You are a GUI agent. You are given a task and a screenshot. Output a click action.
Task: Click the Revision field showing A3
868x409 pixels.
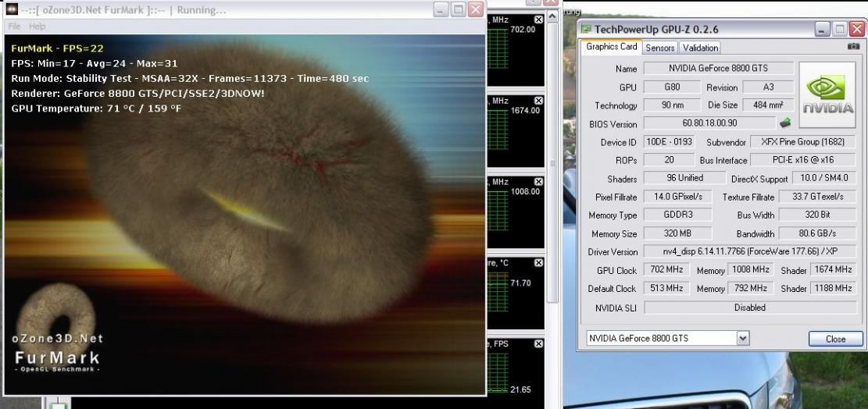pyautogui.click(x=767, y=87)
